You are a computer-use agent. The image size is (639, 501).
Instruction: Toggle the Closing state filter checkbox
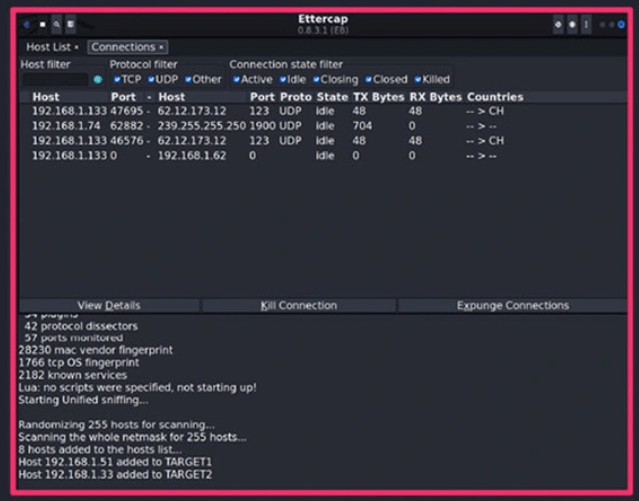tap(316, 79)
